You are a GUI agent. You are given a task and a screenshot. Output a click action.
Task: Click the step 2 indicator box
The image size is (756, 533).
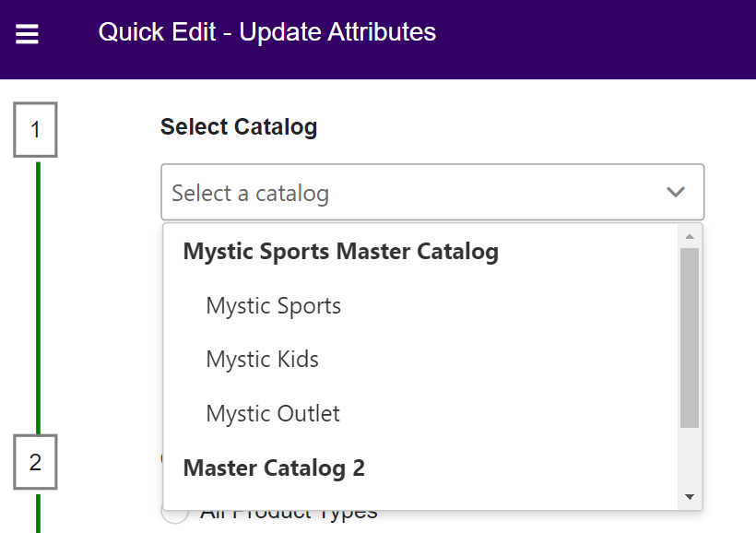click(35, 464)
